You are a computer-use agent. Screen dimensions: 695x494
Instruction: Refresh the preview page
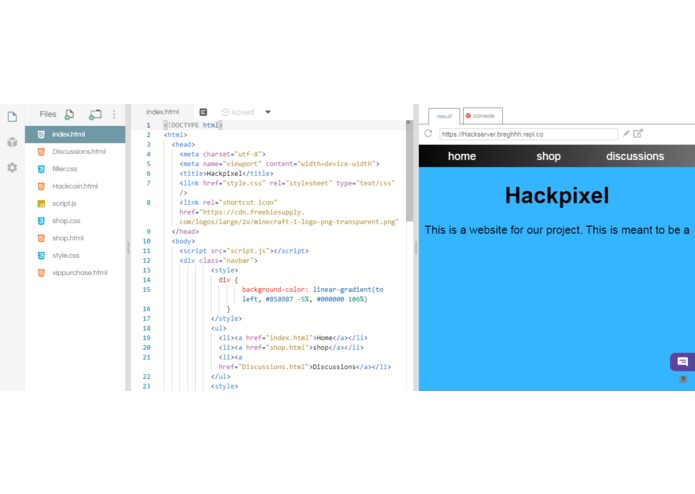pos(428,133)
